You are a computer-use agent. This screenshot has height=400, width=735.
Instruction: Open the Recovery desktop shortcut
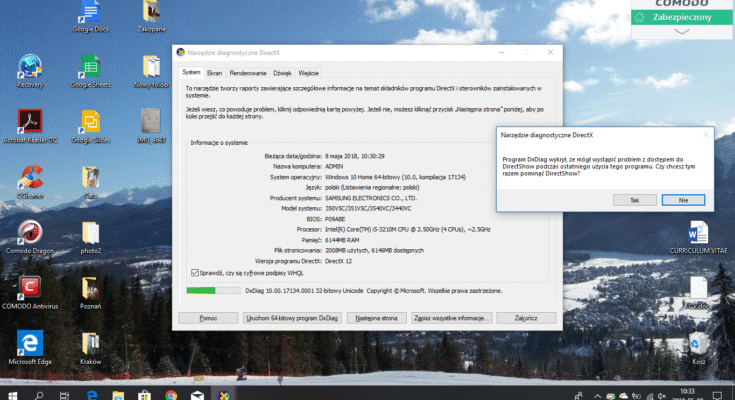30,71
